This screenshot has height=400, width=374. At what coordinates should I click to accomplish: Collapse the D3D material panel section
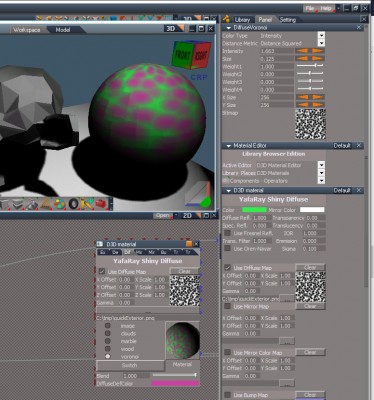[x=229, y=191]
